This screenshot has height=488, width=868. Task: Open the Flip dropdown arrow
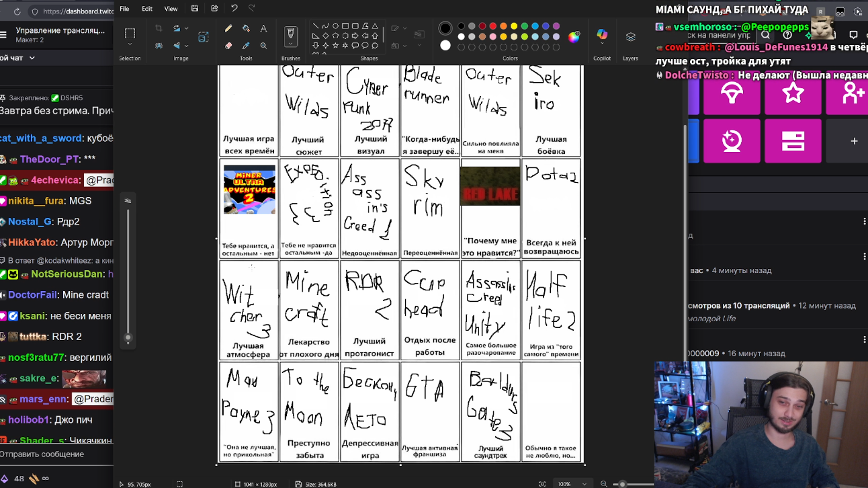point(186,46)
